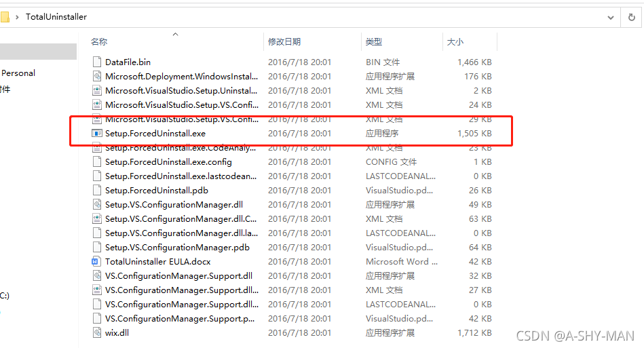Viewport: 644px width, 348px height.
Task: Click the CONFIG 文件 type cell
Action: point(391,161)
